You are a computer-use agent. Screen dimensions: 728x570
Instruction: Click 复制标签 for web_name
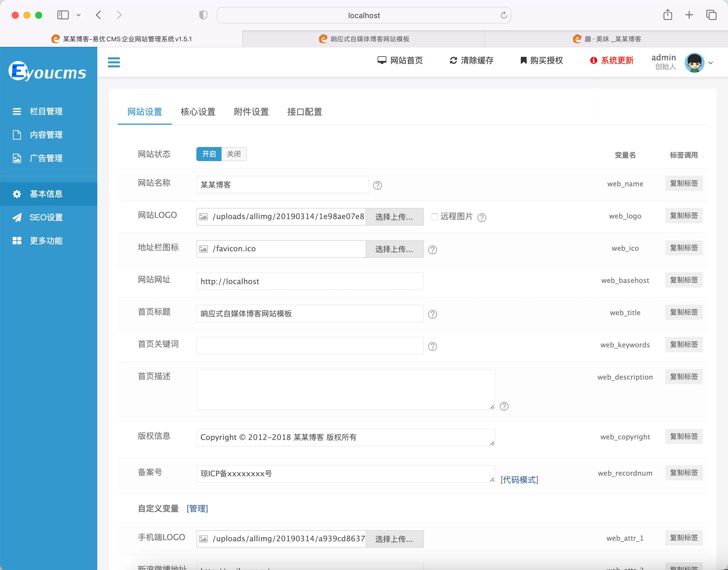tap(683, 183)
